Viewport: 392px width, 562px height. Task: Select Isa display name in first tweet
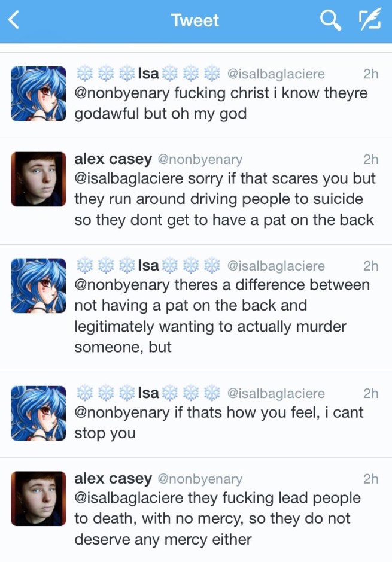pos(148,74)
